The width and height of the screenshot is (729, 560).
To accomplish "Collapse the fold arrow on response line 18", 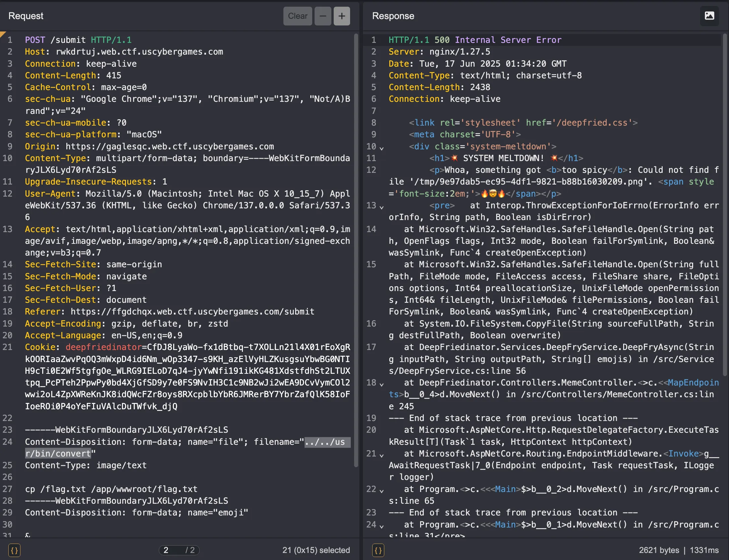I will click(x=382, y=384).
